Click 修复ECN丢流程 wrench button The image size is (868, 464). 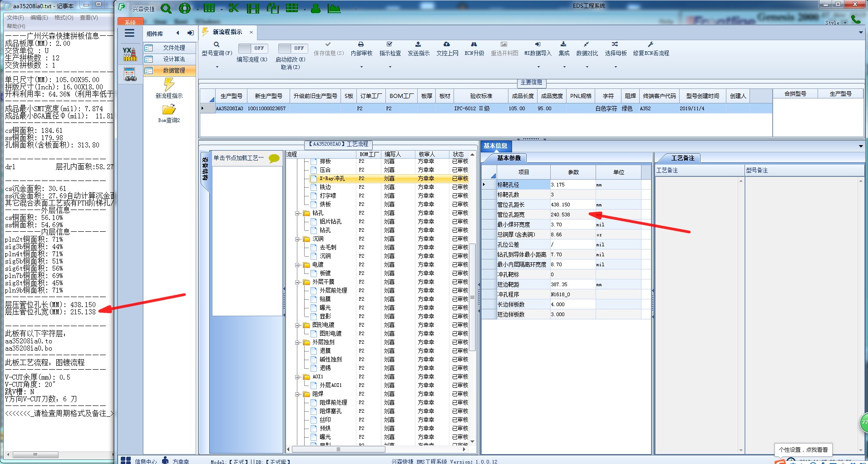tap(651, 49)
